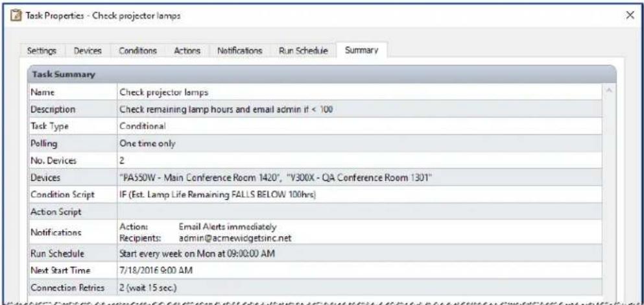This screenshot has width=644, height=305.
Task: Close the Task Properties dialog
Action: point(629,15)
